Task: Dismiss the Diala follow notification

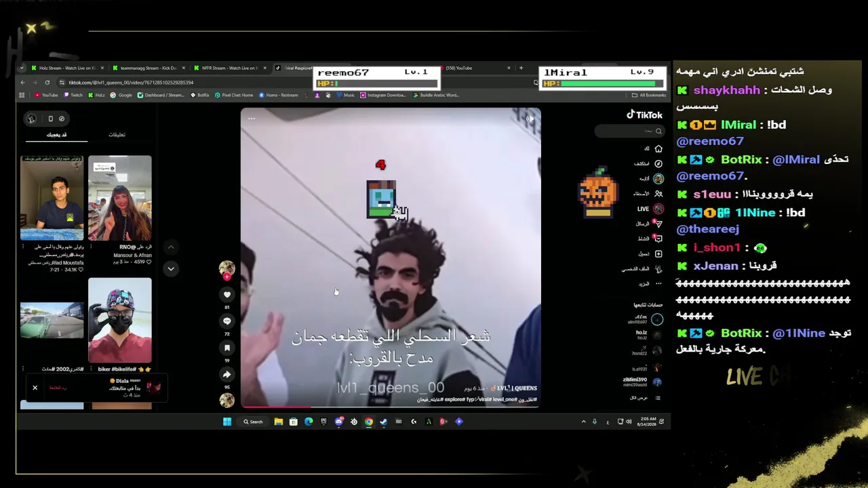Action: pyautogui.click(x=35, y=388)
